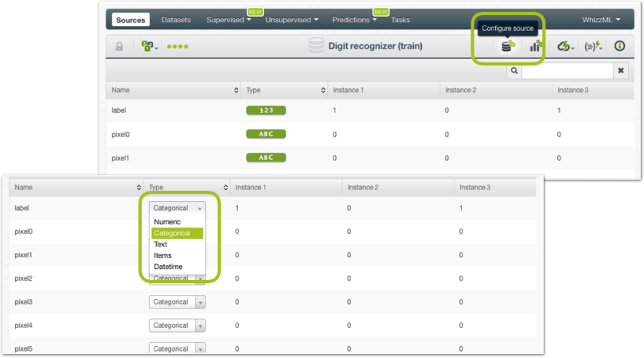Viewport: 644px width, 358px height.
Task: Click the info circle icon
Action: [x=620, y=47]
